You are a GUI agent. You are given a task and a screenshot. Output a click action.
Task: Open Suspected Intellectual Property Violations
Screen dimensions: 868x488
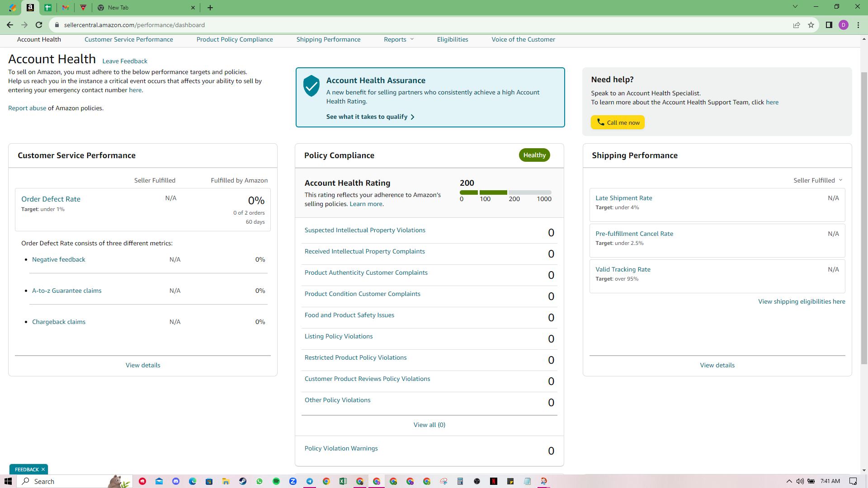pos(365,230)
